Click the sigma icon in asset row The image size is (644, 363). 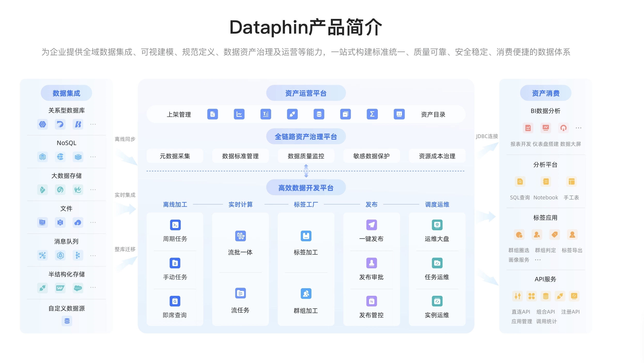click(372, 114)
